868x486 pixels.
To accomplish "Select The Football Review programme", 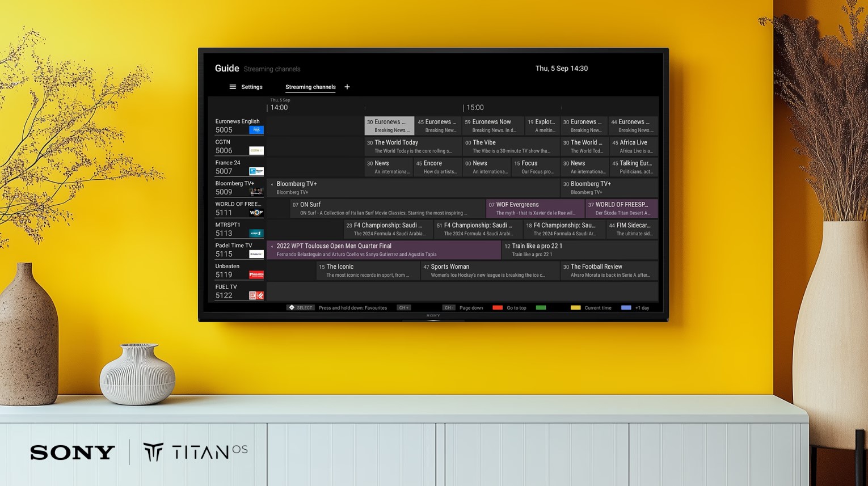I will tap(609, 271).
